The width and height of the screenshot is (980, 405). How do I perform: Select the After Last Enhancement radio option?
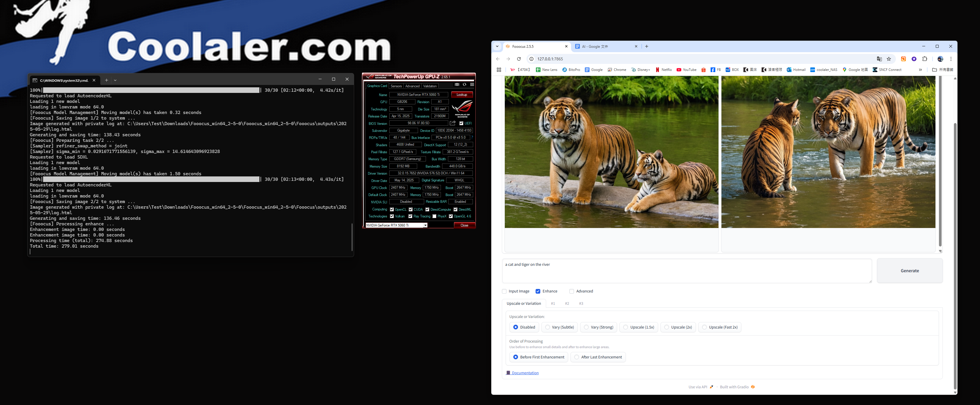pyautogui.click(x=598, y=357)
